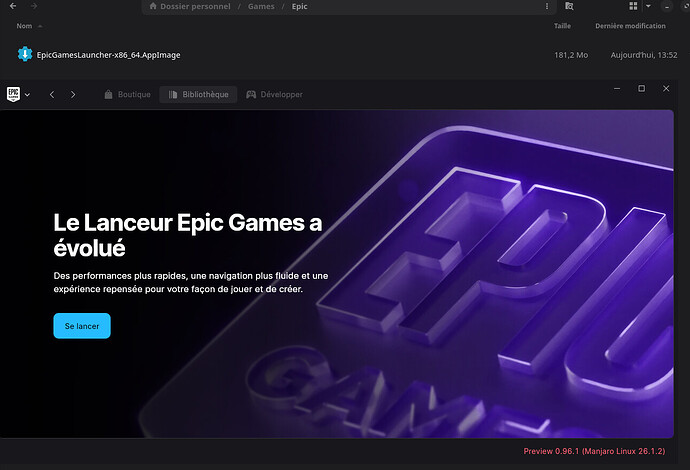Select the EpicGamesLauncher-x86_64.AppImage file name
Screen dimensions: 690x470
(x=108, y=55)
